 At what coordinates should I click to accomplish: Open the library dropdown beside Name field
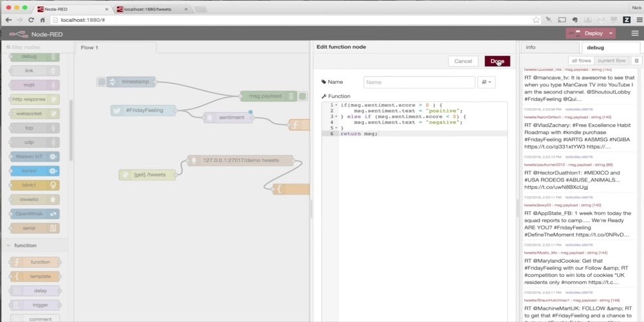click(488, 82)
